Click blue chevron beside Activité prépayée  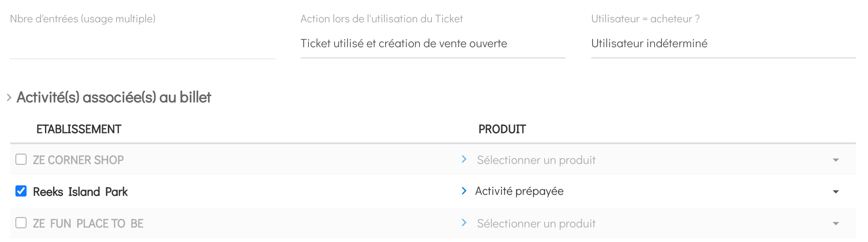[464, 191]
